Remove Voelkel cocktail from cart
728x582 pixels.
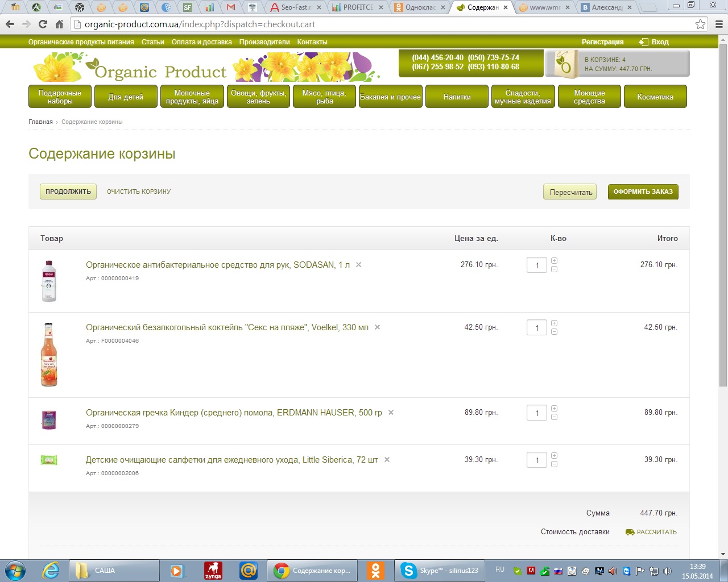tap(377, 327)
